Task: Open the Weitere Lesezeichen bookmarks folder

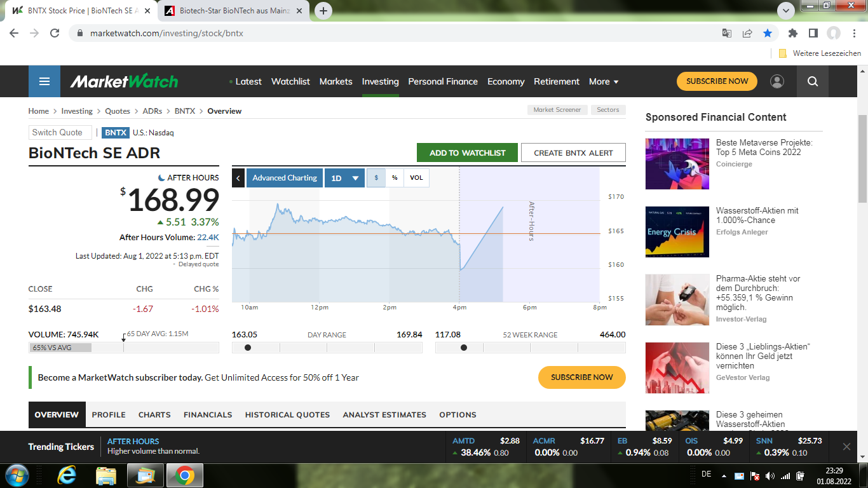Action: 820,53
